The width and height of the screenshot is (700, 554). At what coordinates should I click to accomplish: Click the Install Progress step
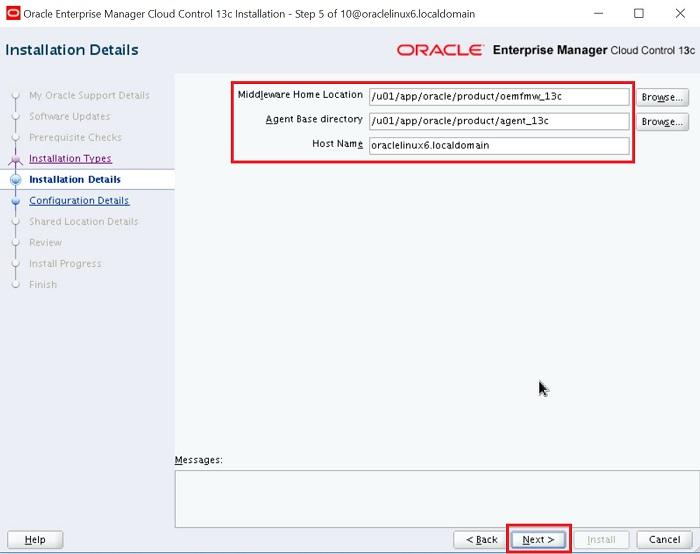(x=65, y=263)
